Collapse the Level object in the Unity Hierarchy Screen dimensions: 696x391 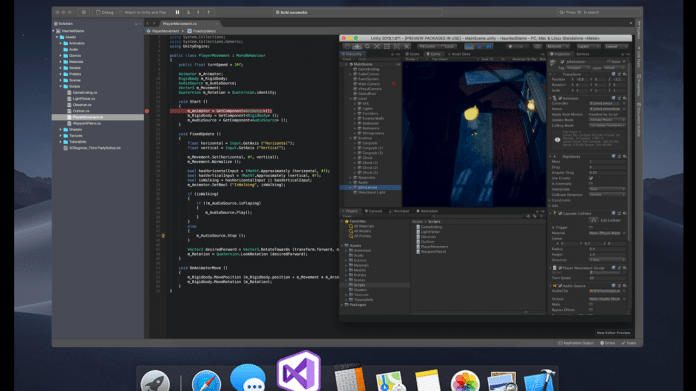pos(351,99)
